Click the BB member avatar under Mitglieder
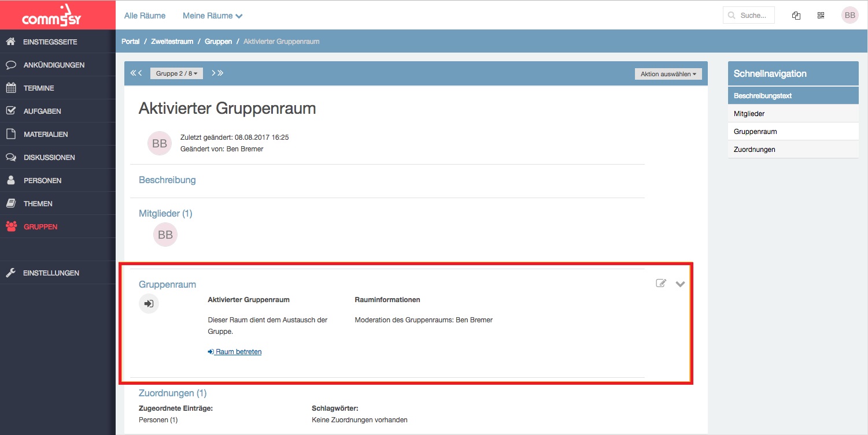Viewport: 868px width, 435px height. click(x=165, y=235)
